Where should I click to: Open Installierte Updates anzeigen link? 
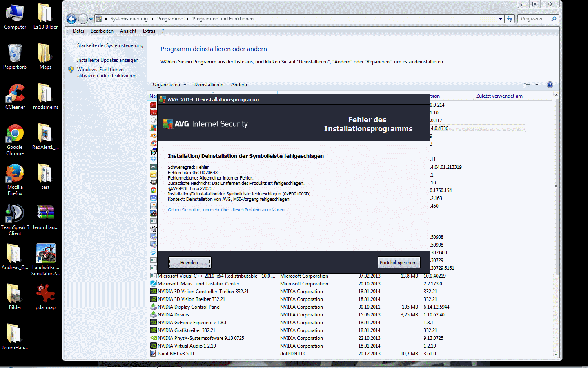point(108,60)
